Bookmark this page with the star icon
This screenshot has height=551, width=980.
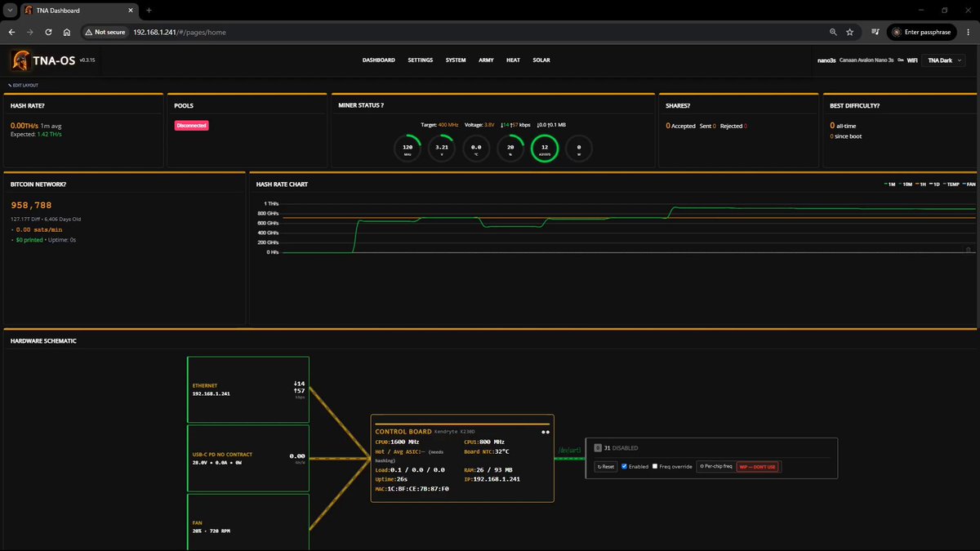click(x=850, y=32)
